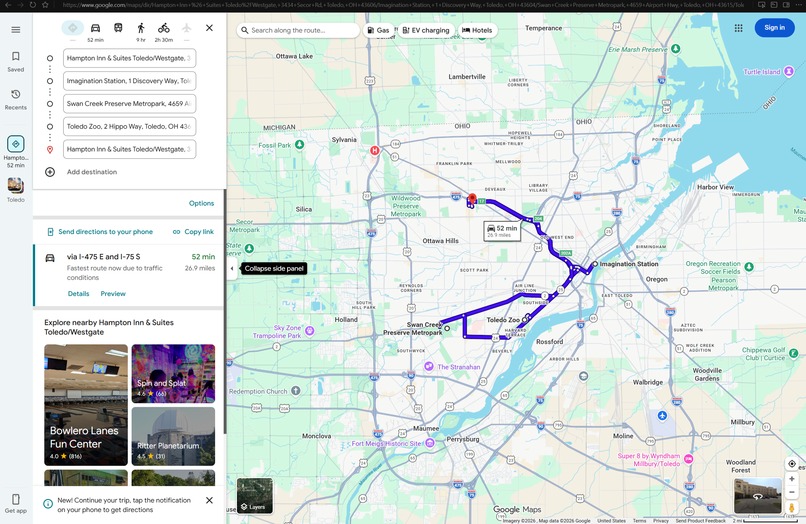Search Hotels along route
Screen dimensions: 806x524
(477, 30)
